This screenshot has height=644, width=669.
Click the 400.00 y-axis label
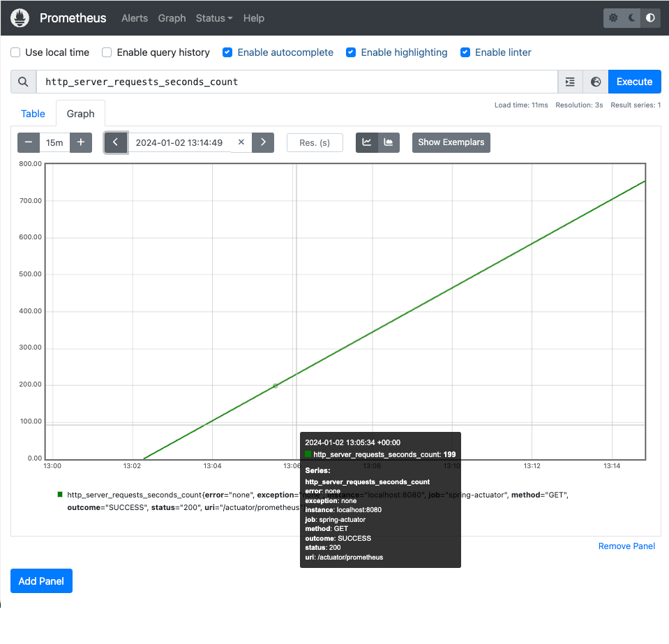(30, 311)
